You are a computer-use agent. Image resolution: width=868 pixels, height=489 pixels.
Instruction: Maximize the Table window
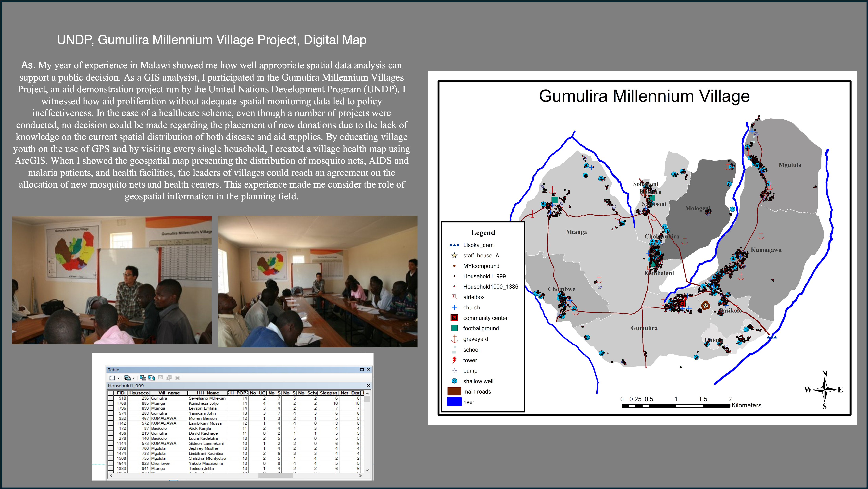(362, 369)
